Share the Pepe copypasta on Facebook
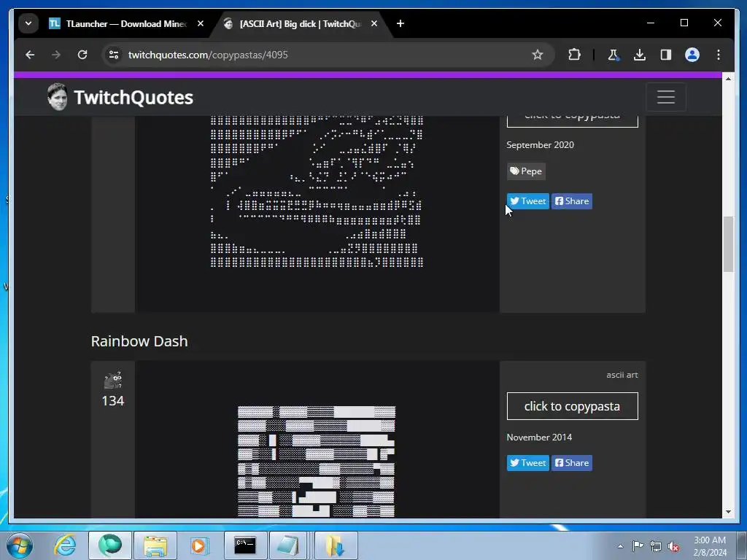The height and width of the screenshot is (560, 747). pyautogui.click(x=572, y=201)
